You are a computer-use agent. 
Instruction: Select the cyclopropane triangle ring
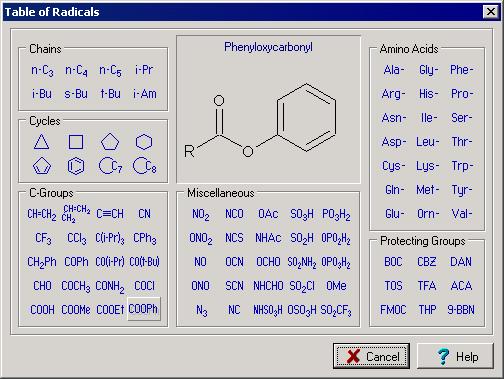tap(42, 142)
